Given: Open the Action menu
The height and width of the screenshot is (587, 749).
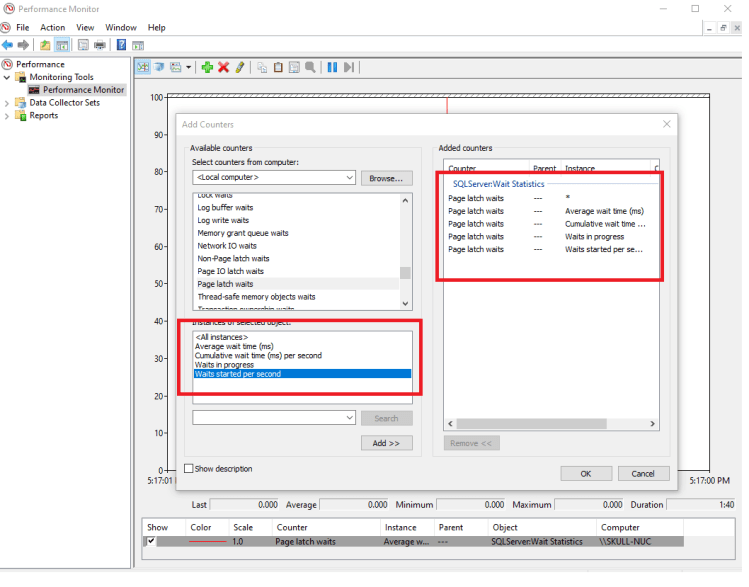Looking at the screenshot, I should pos(52,27).
